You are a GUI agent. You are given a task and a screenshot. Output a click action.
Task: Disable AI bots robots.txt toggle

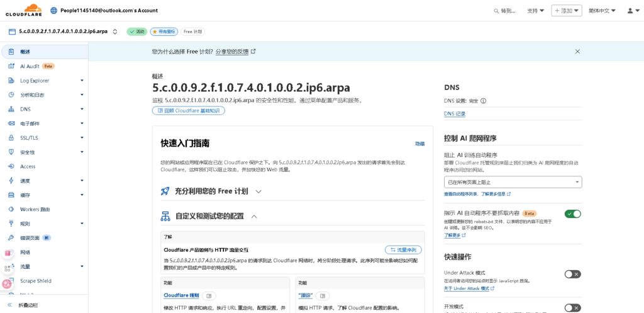click(x=572, y=214)
